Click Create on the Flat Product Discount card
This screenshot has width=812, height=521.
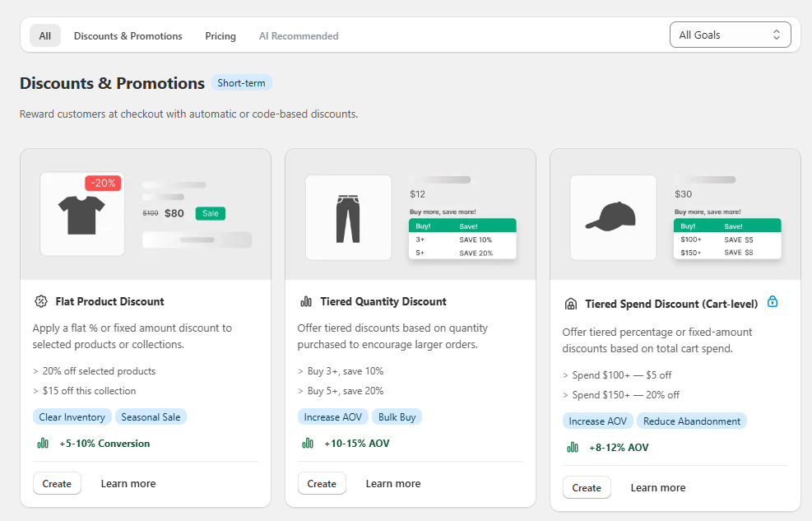57,483
